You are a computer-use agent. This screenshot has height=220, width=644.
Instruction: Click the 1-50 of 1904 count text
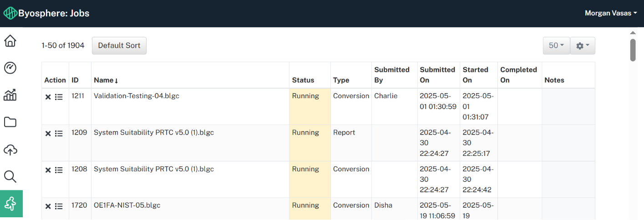[x=63, y=45]
